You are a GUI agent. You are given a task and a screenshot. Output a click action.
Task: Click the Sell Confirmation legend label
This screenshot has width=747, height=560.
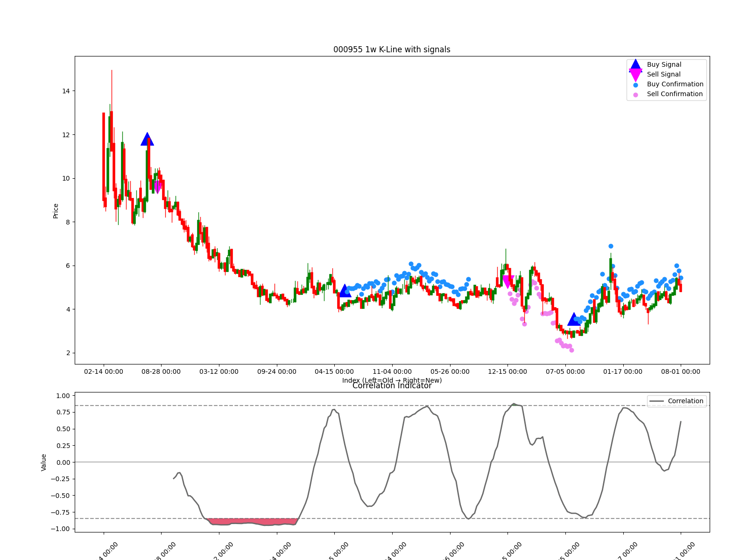[x=675, y=94]
